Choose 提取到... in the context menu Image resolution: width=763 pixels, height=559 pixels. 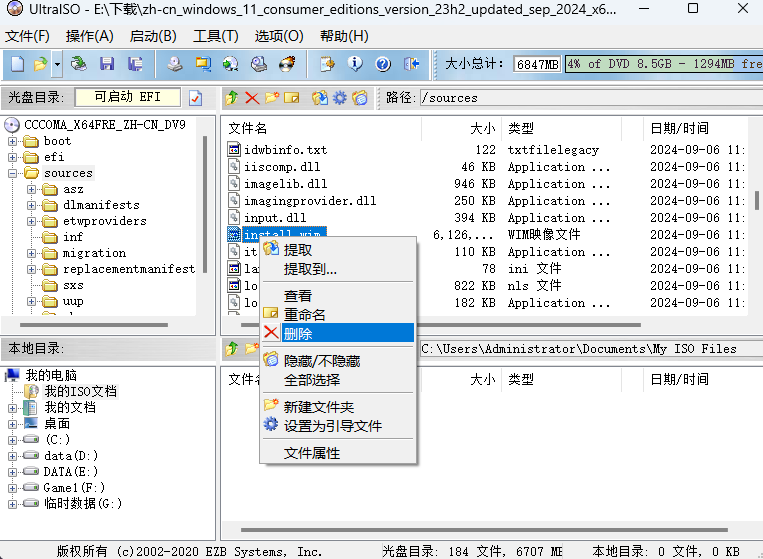click(x=338, y=269)
